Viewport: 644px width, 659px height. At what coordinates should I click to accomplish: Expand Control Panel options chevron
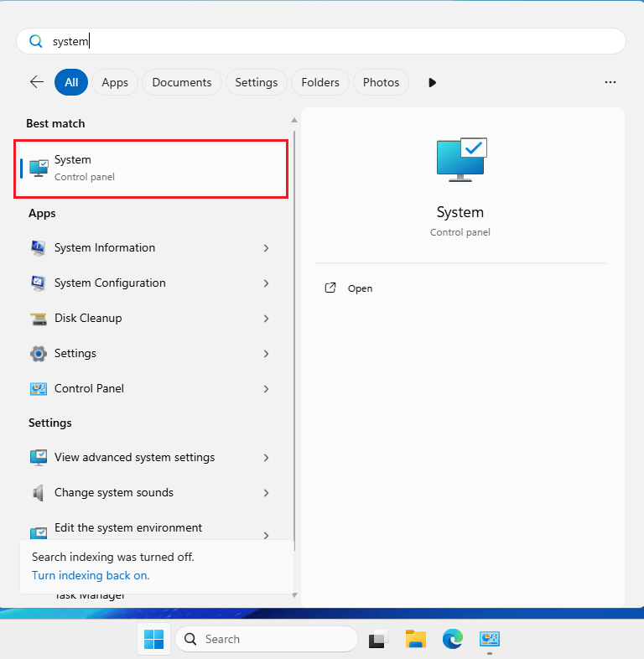[x=266, y=389]
